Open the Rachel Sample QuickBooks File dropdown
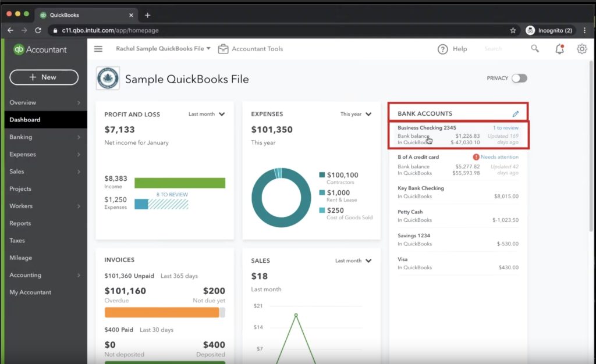Screen dimensions: 596x364 (163, 49)
